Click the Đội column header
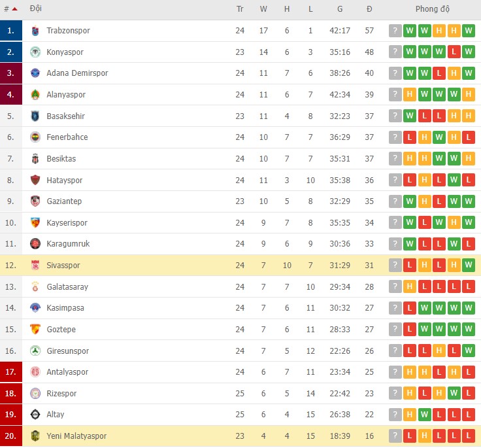Screen dimensions: 481x448 [x=36, y=9]
